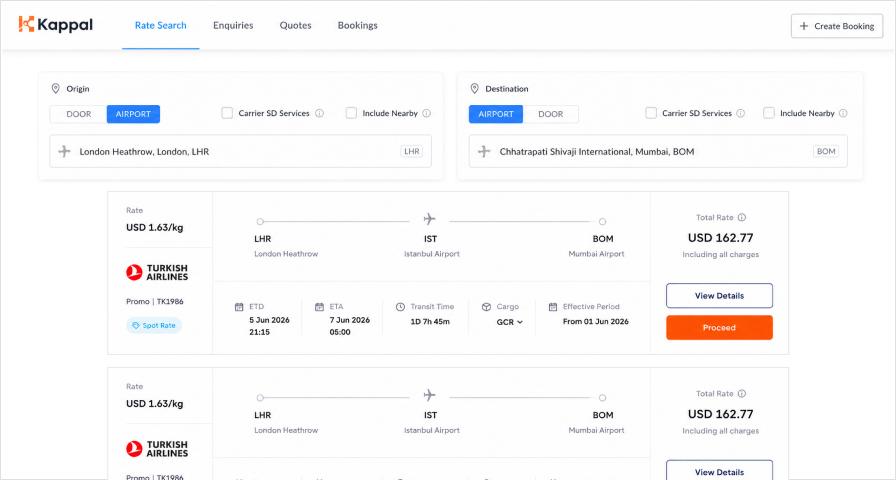Open the Bookings tab
The image size is (896, 480).
[x=358, y=25]
